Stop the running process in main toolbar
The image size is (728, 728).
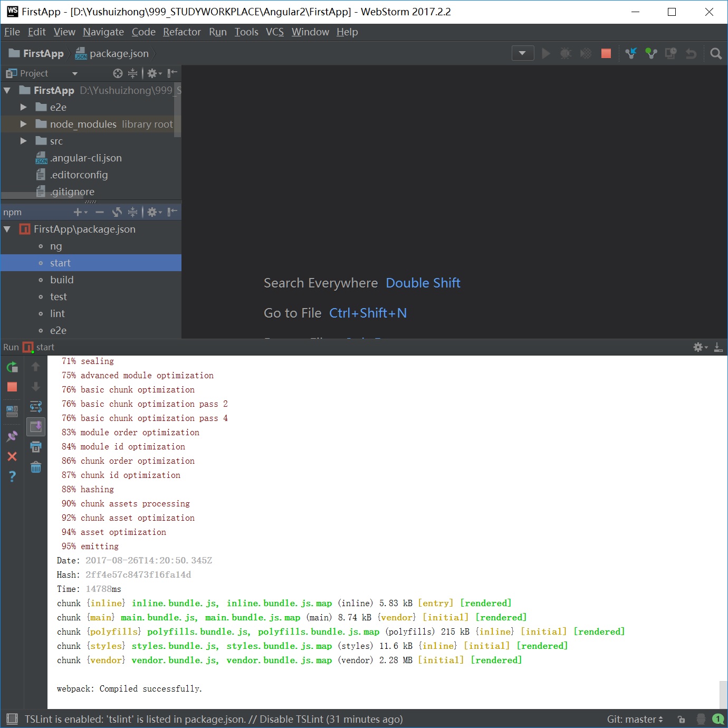tap(606, 53)
